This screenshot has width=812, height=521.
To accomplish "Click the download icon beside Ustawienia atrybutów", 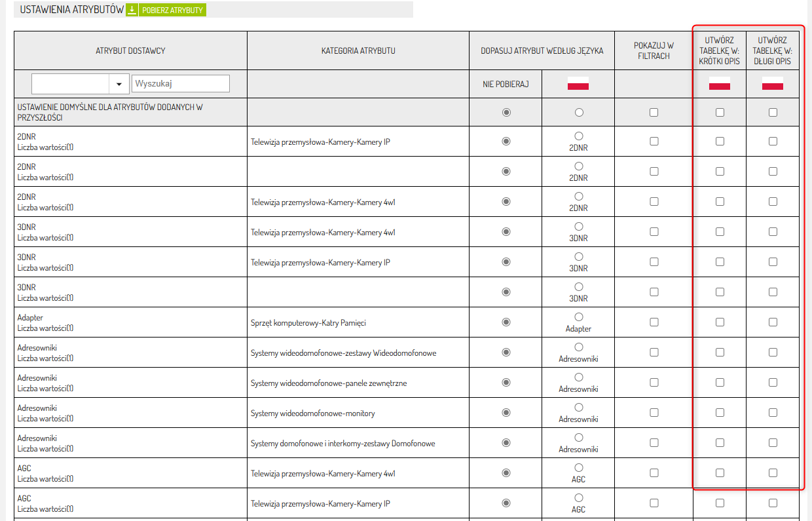I will [132, 10].
